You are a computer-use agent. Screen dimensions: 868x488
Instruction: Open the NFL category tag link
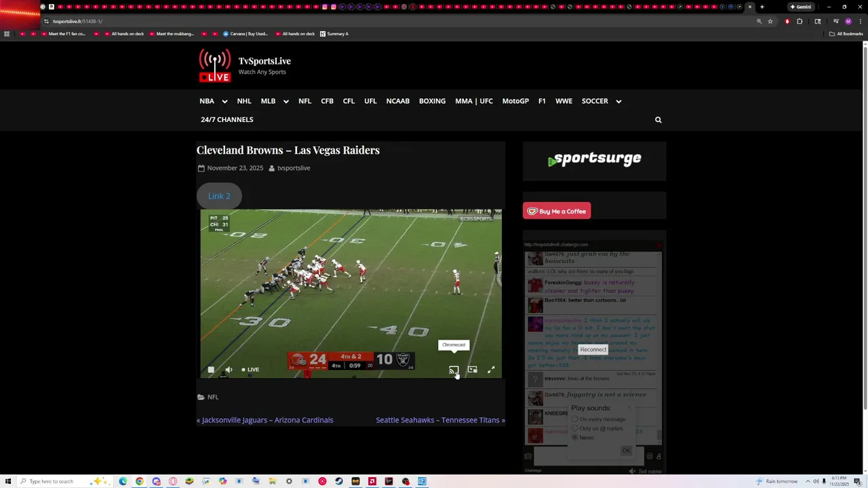(x=213, y=397)
